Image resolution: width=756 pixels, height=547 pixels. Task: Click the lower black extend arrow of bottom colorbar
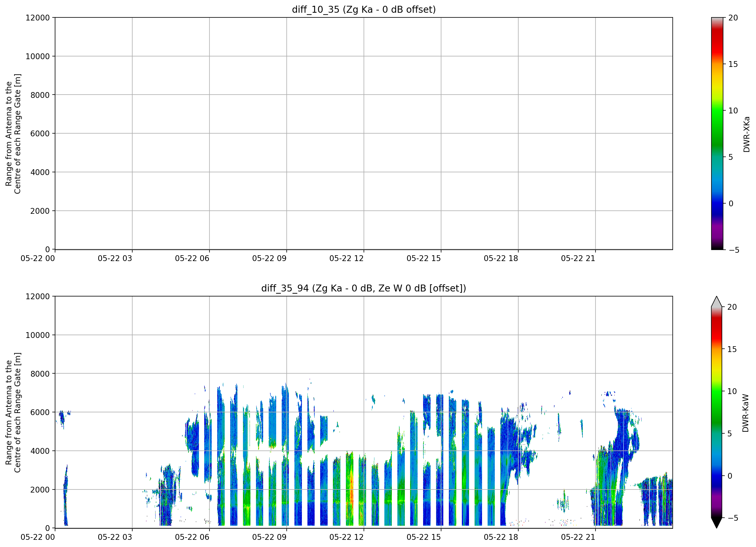pyautogui.click(x=716, y=523)
